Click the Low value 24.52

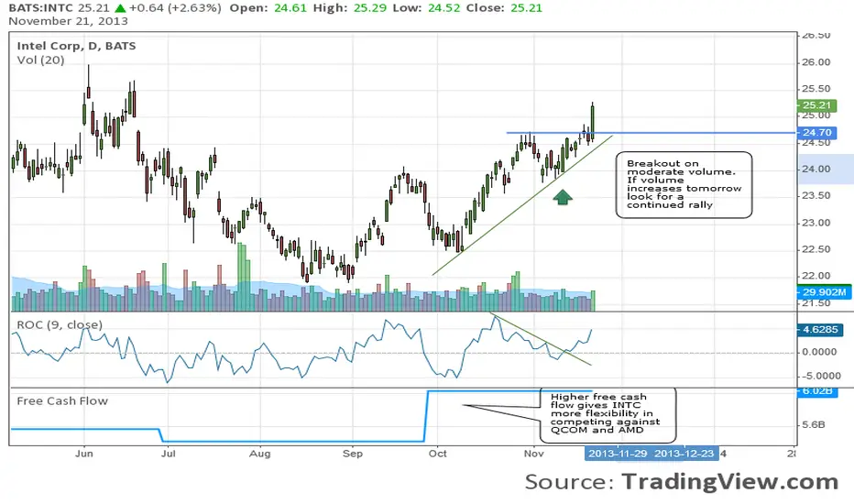pos(443,8)
